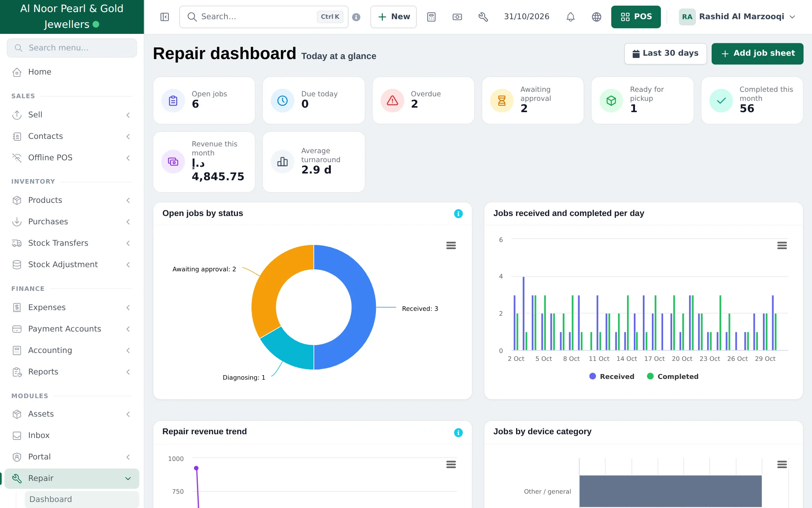The height and width of the screenshot is (508, 812).
Task: Click the Ready for pickup box icon
Action: coord(611,101)
